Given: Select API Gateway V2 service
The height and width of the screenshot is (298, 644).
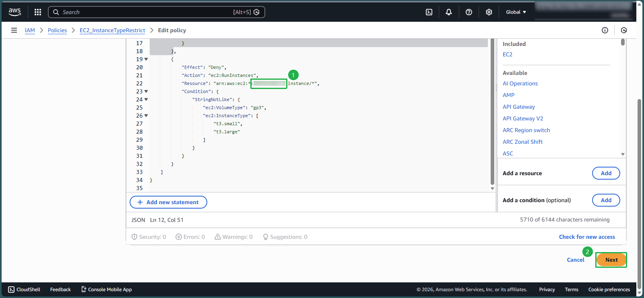Looking at the screenshot, I should point(523,118).
